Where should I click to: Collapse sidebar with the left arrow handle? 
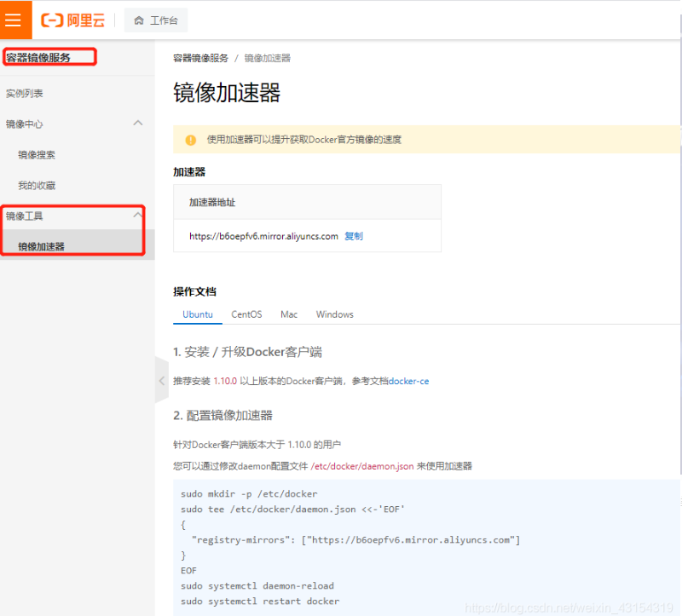point(162,380)
